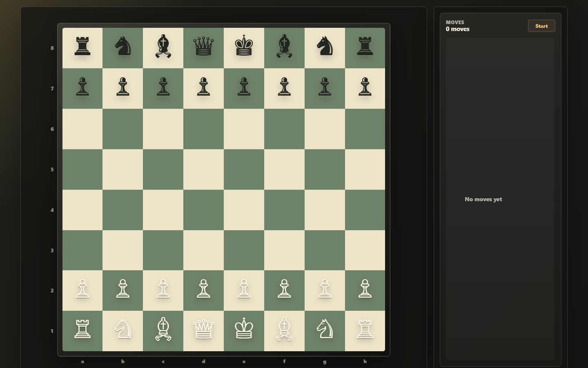The image size is (588, 368).
Task: Choose the white pawn on d2
Action: coord(203,290)
